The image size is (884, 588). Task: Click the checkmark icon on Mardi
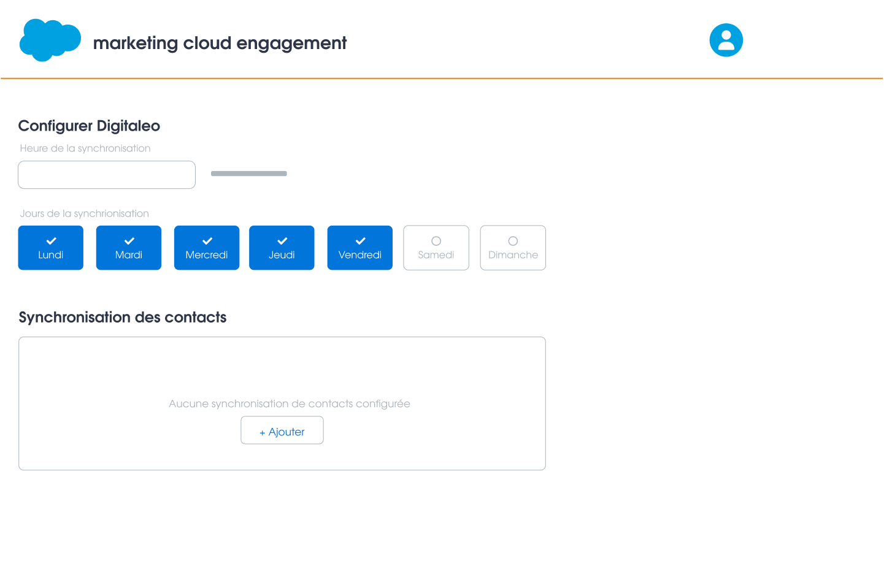coord(128,240)
